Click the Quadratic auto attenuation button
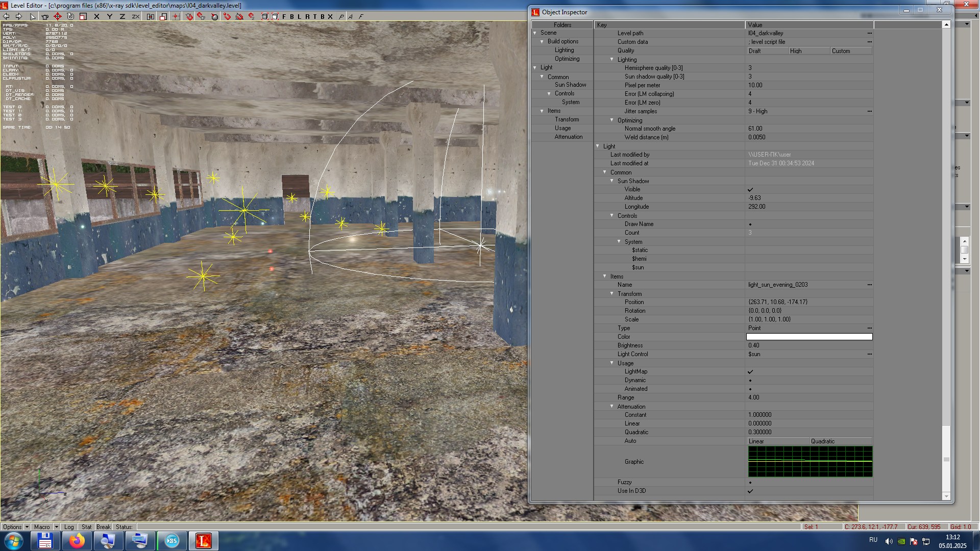Screen dimensions: 980x551 tap(841, 441)
